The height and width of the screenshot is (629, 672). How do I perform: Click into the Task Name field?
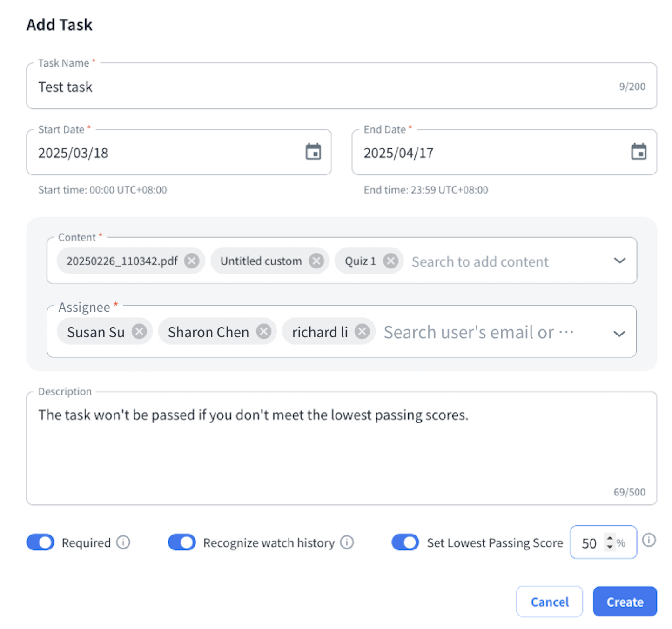pos(326,87)
